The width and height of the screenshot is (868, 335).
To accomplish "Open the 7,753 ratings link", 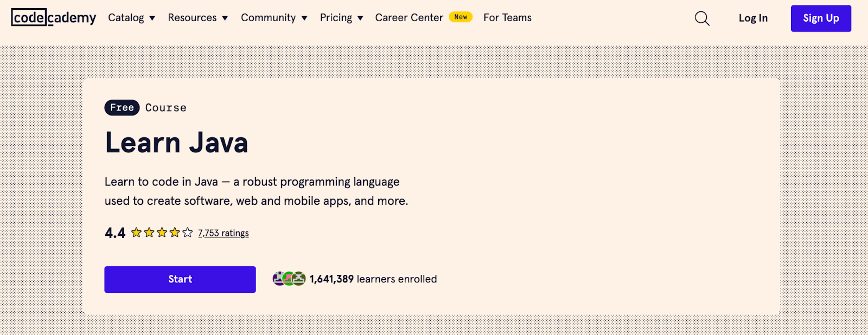I will point(223,233).
